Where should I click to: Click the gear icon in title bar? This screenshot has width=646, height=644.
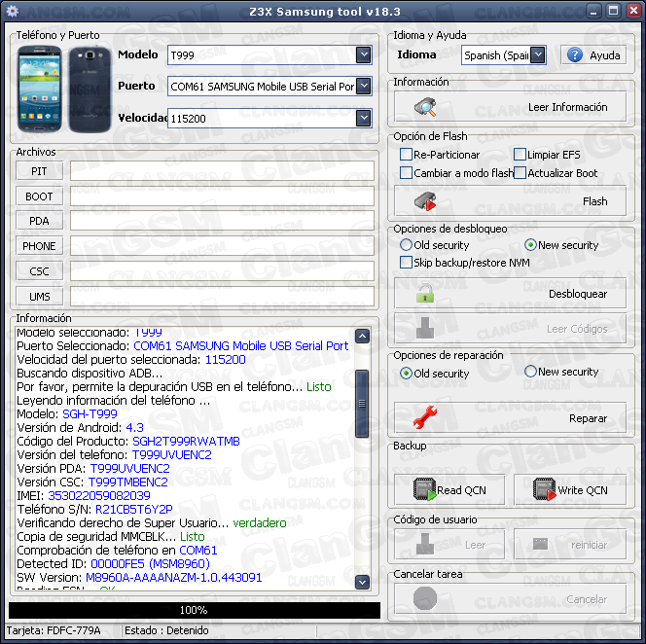(12, 11)
